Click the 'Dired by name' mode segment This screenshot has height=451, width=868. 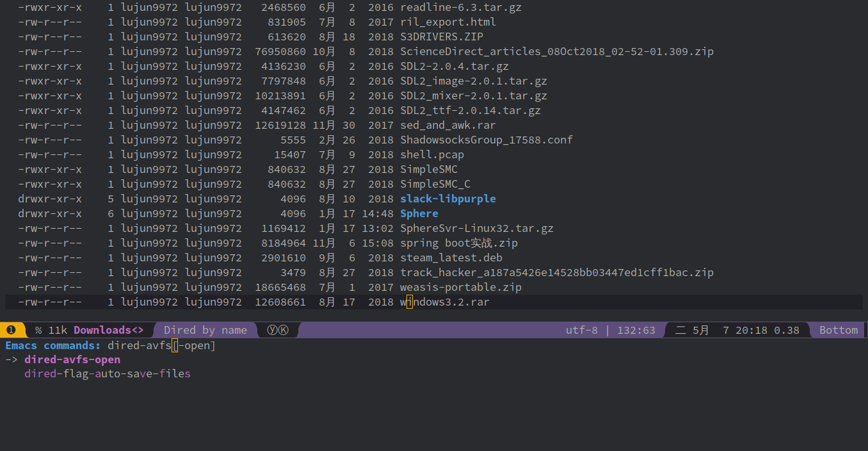pos(205,330)
